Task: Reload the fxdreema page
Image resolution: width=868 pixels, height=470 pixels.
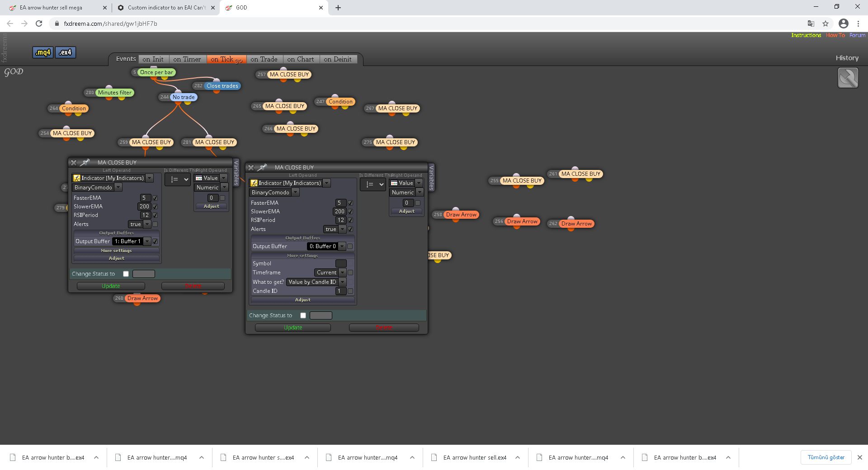Action: click(x=39, y=23)
